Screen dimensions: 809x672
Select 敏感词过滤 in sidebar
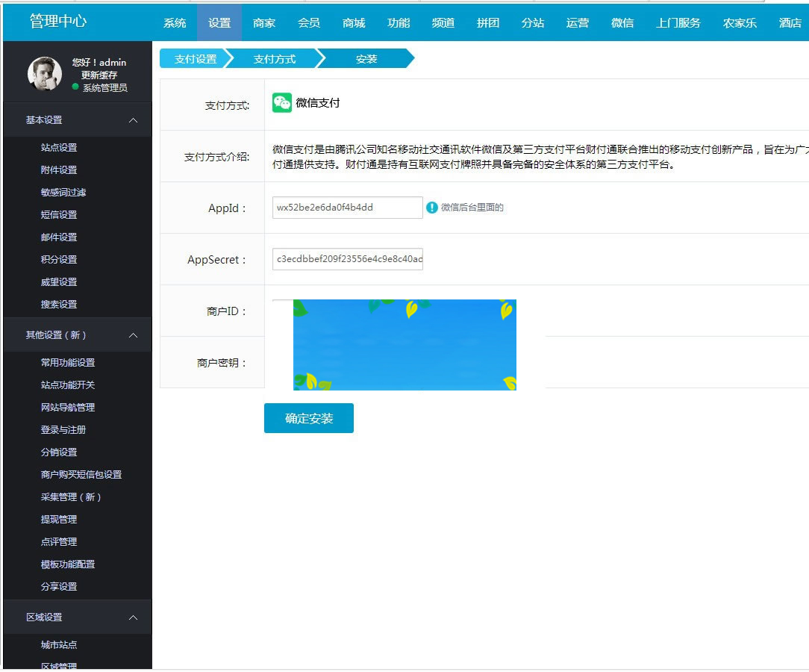coord(63,192)
